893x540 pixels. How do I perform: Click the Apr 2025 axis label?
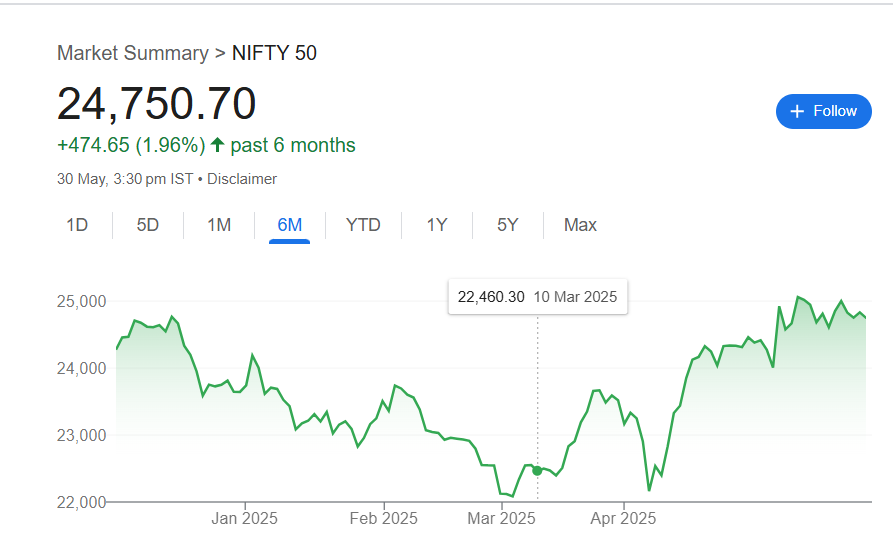point(623,519)
